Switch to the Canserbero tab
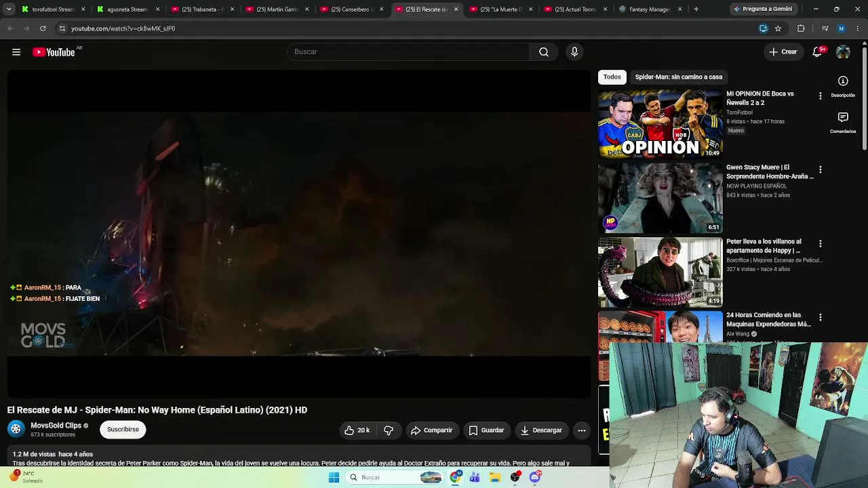868x488 pixels. [x=353, y=9]
